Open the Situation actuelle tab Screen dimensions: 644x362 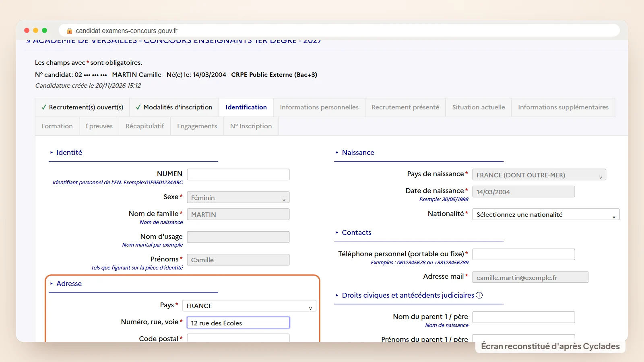(479, 107)
